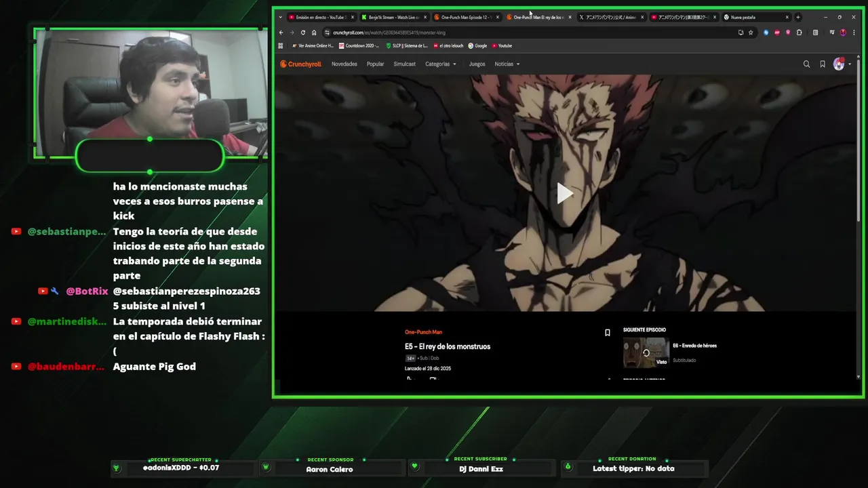Open the blue circular extension icon
This screenshot has width=868, height=488.
[x=766, y=33]
